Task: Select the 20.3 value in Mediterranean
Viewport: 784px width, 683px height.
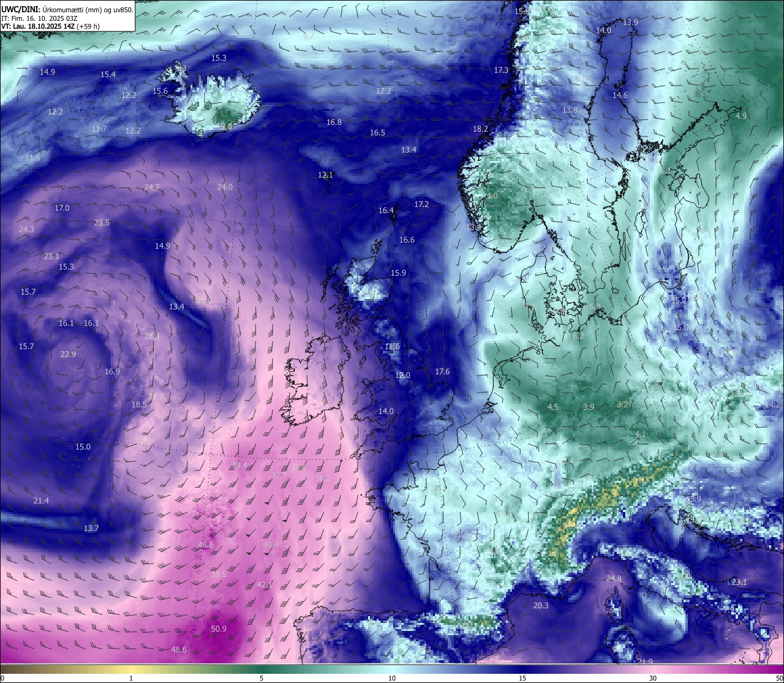Action: [x=541, y=605]
